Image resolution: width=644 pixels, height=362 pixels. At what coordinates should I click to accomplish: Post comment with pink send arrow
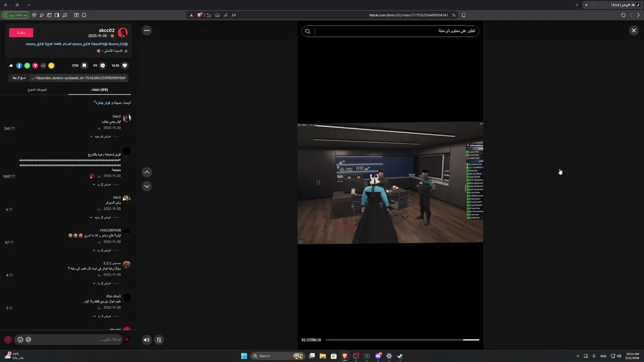[x=8, y=340]
